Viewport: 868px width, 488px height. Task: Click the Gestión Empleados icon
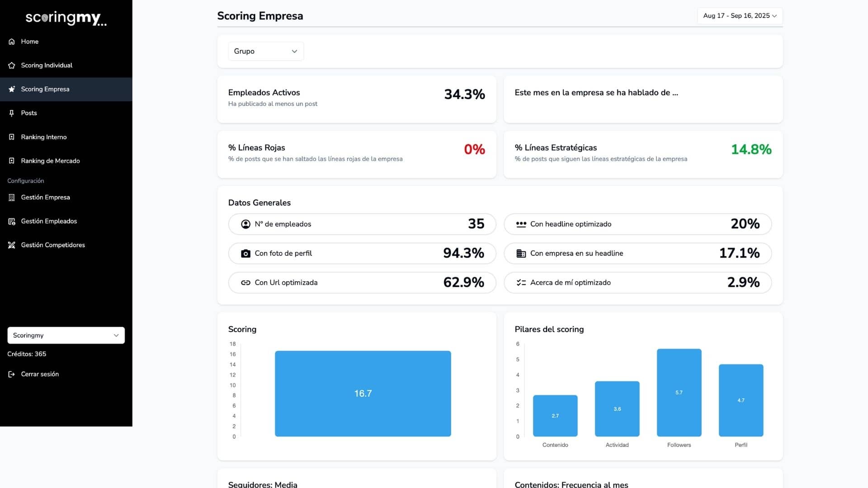point(12,221)
